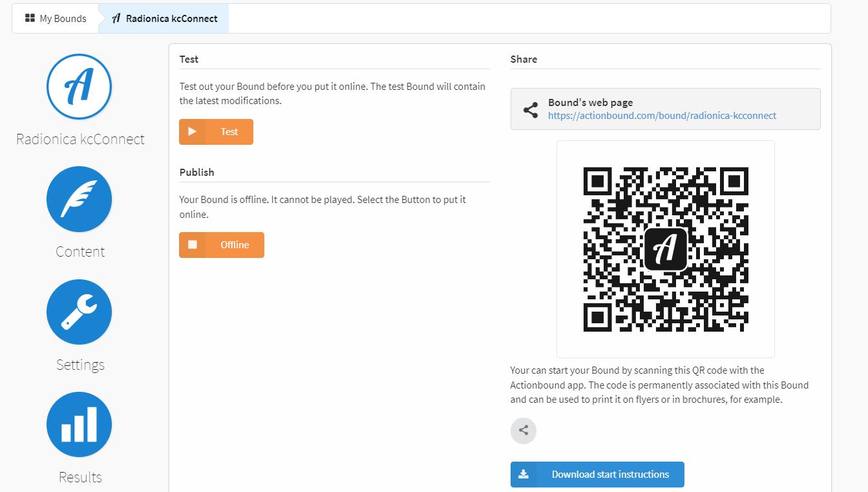Click the Results label in sidebar
The height and width of the screenshot is (492, 868).
pos(80,477)
